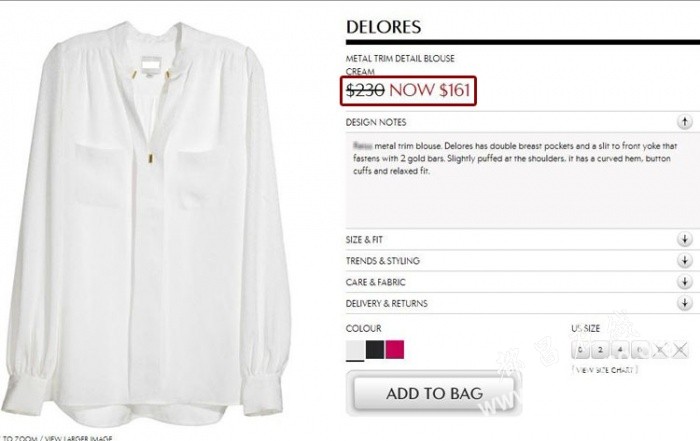The width and height of the screenshot is (700, 441).
Task: Select US size 0
Action: [580, 350]
